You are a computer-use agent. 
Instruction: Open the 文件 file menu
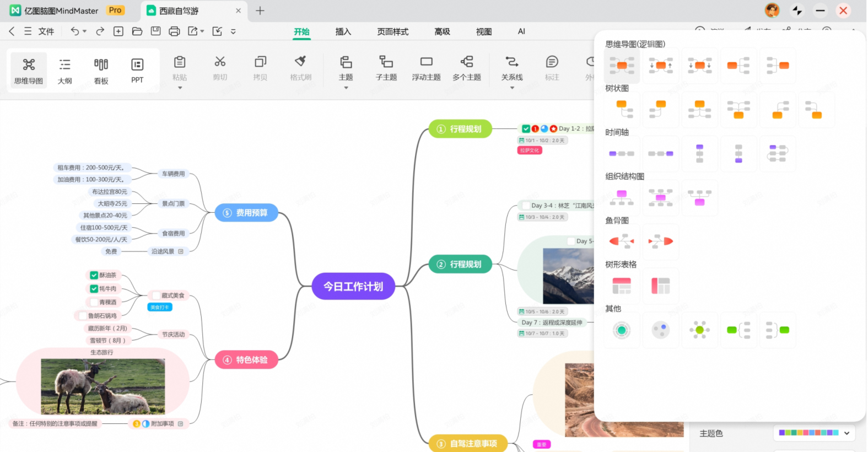[46, 31]
